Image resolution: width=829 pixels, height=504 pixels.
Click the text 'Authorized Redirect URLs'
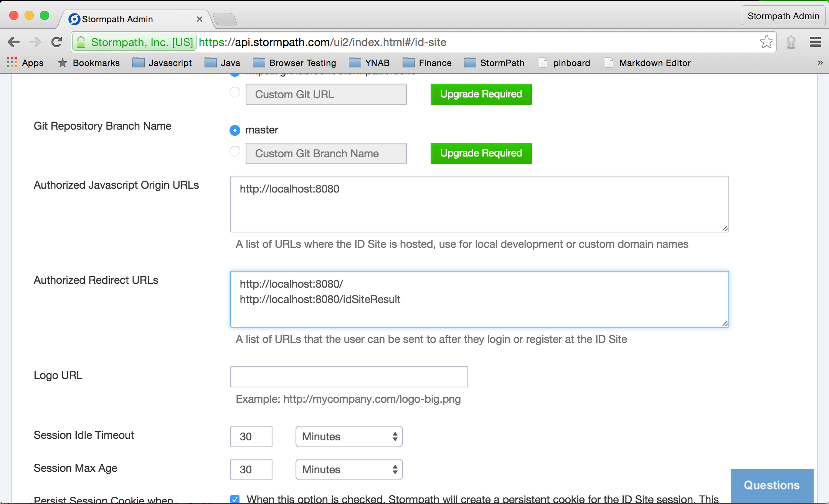click(x=96, y=280)
